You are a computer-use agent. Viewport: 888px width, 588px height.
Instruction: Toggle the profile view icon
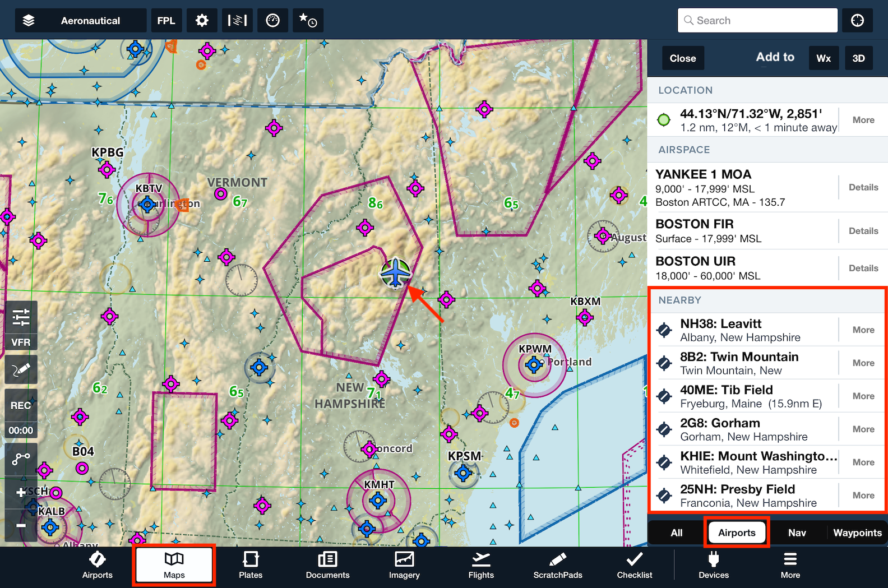click(x=237, y=21)
